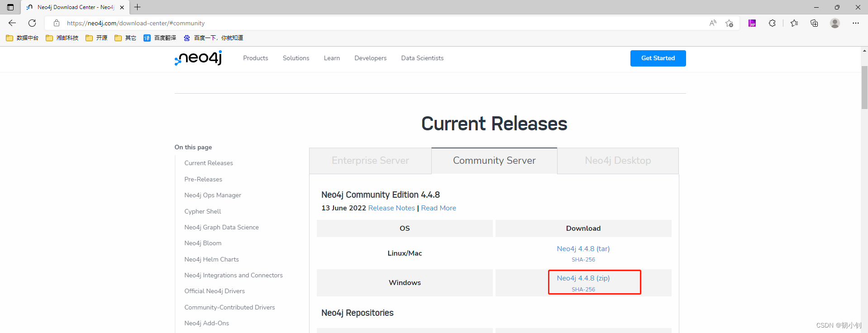The image size is (868, 333).
Task: Open the Read More link
Action: pos(439,208)
